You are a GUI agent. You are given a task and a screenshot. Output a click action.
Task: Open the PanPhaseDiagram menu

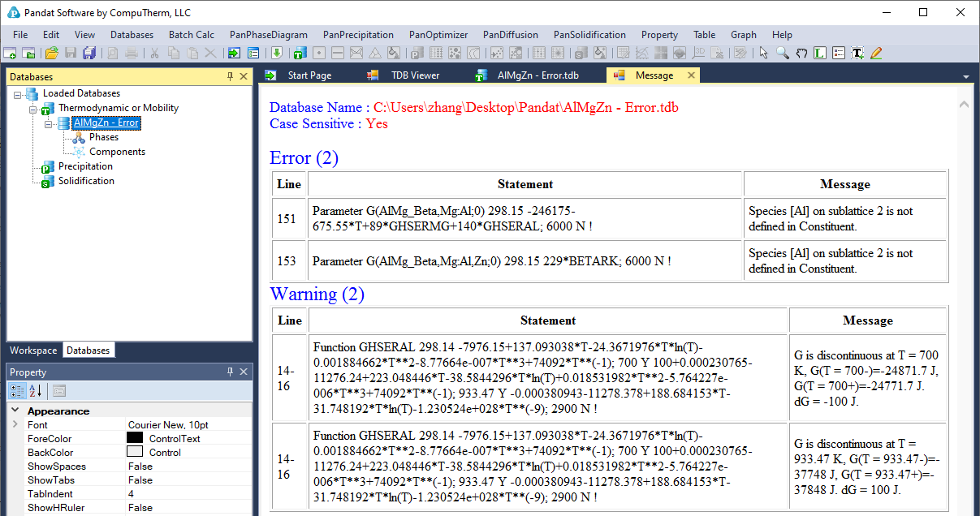[x=268, y=35]
